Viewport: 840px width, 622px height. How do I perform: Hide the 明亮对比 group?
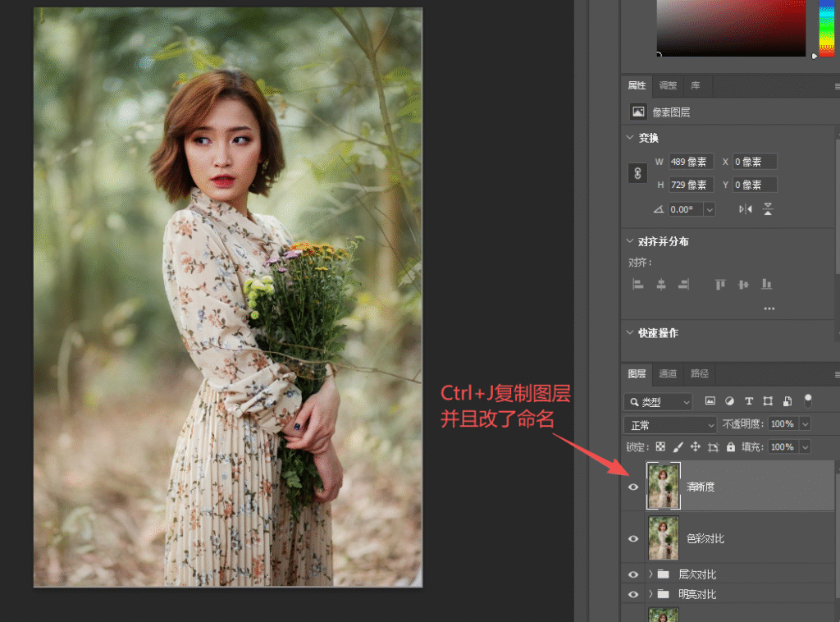click(633, 594)
